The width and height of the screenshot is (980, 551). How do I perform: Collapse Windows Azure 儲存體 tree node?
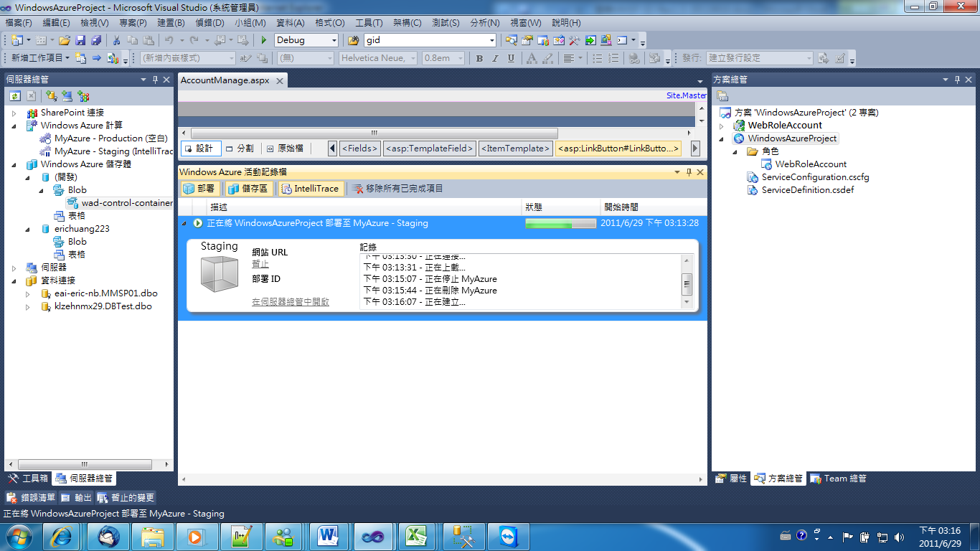(x=14, y=164)
